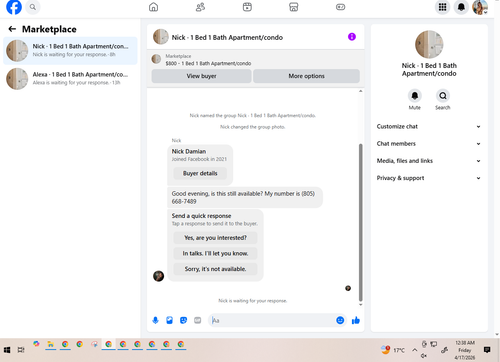Open Buyer details for Nick Damian

(200, 173)
